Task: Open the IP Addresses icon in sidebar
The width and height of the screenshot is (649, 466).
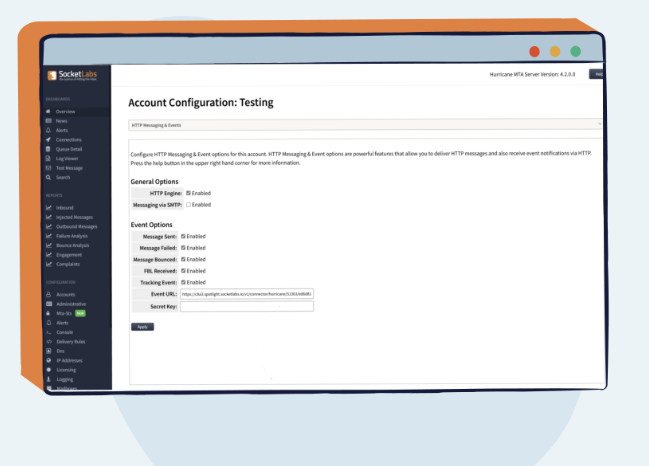Action: (48, 361)
